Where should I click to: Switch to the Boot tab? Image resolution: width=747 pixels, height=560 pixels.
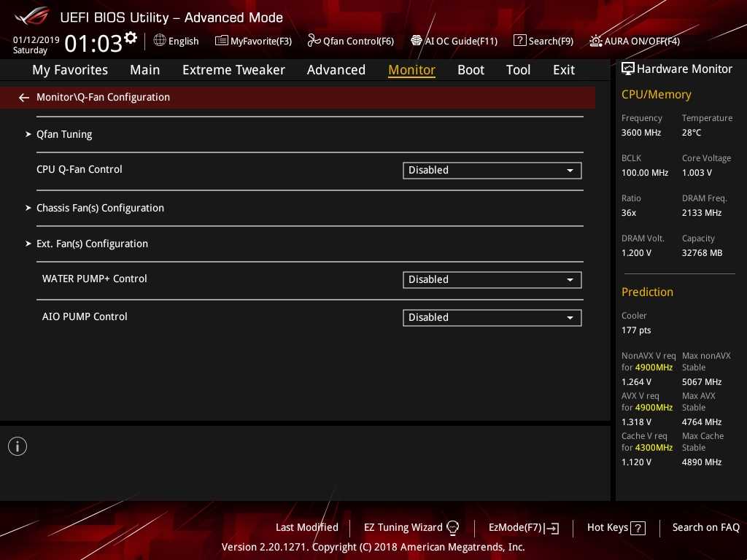(471, 70)
